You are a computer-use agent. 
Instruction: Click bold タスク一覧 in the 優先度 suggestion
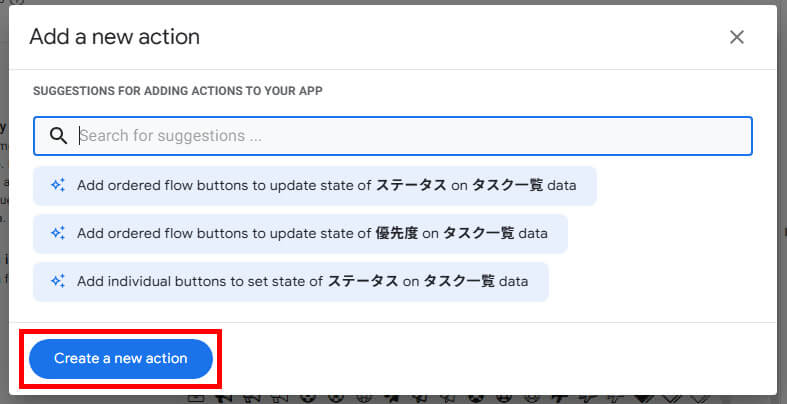tap(479, 233)
